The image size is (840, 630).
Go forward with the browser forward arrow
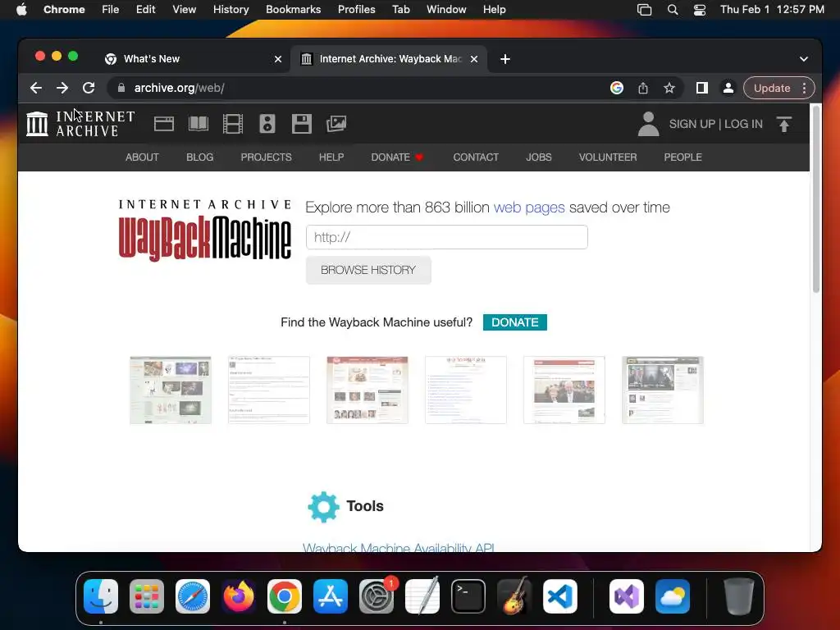click(x=62, y=88)
